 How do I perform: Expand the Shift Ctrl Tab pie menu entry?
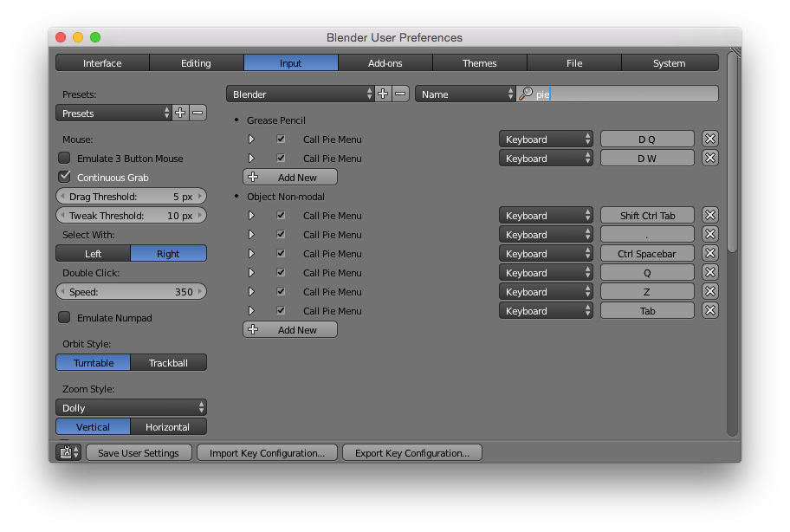251,215
